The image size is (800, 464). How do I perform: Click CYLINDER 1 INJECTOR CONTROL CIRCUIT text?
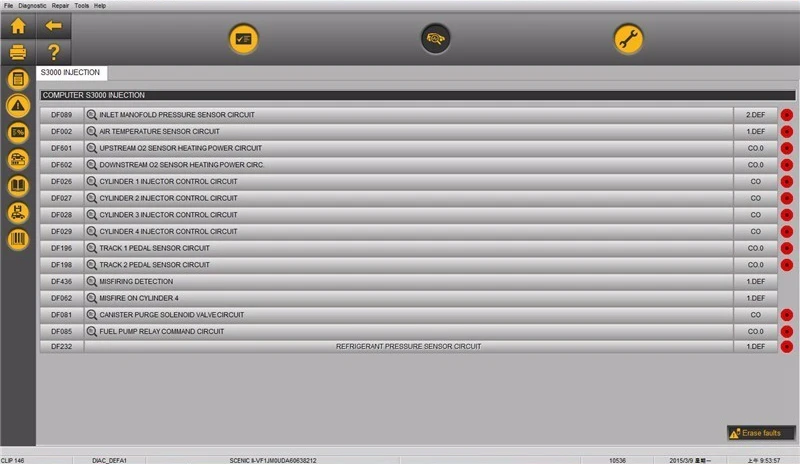click(x=168, y=182)
